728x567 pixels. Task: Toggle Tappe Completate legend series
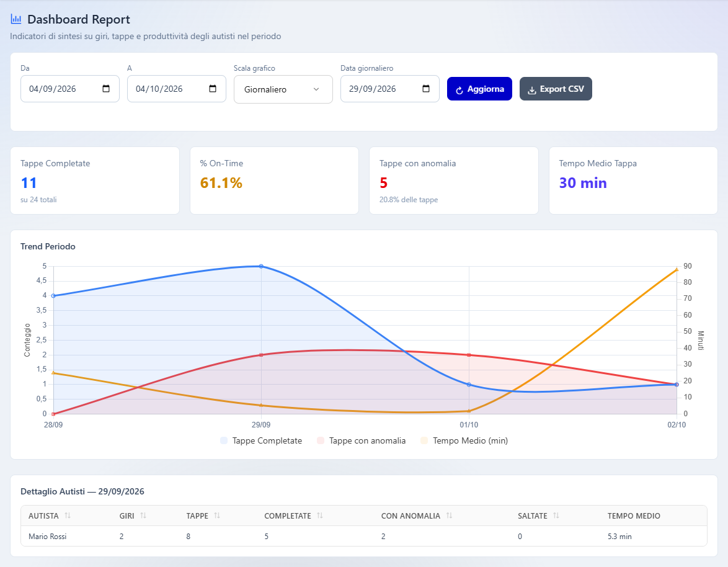[x=262, y=440]
